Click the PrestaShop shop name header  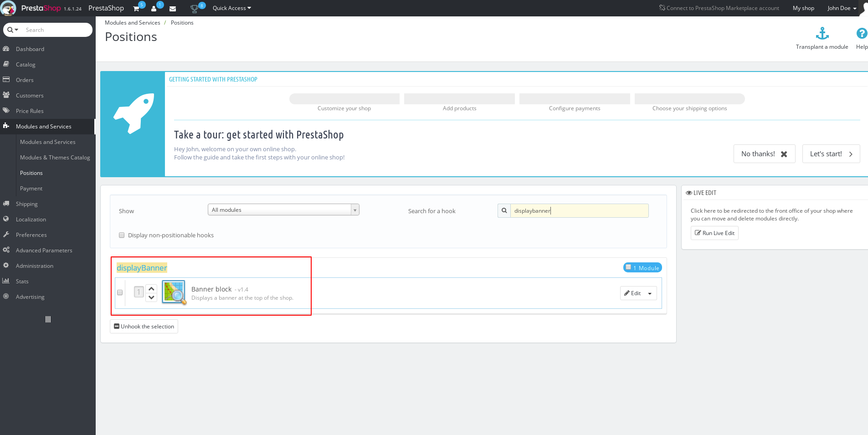(x=106, y=8)
